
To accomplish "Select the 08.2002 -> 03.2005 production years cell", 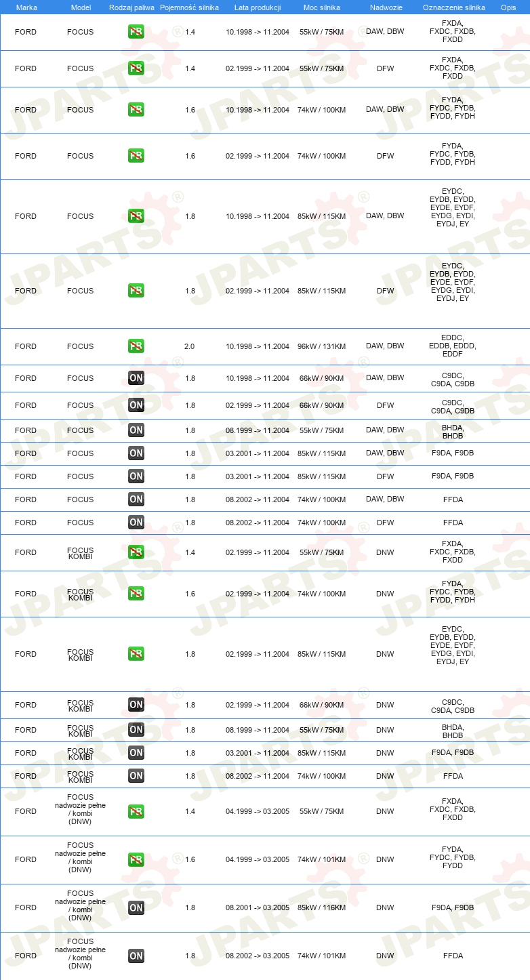I will click(258, 956).
